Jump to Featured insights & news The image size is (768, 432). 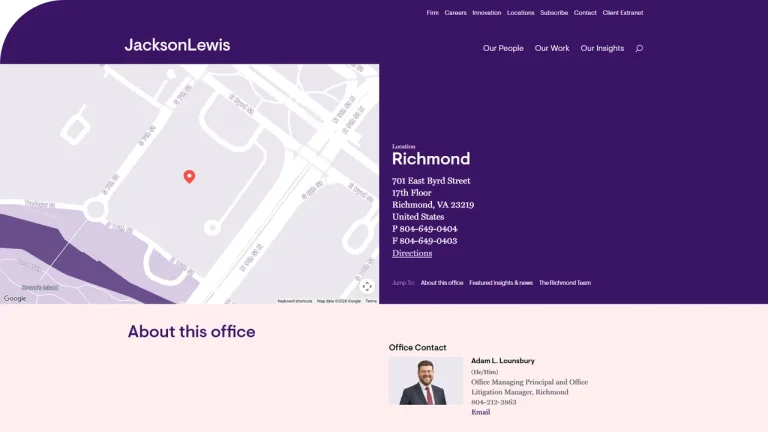(x=501, y=283)
